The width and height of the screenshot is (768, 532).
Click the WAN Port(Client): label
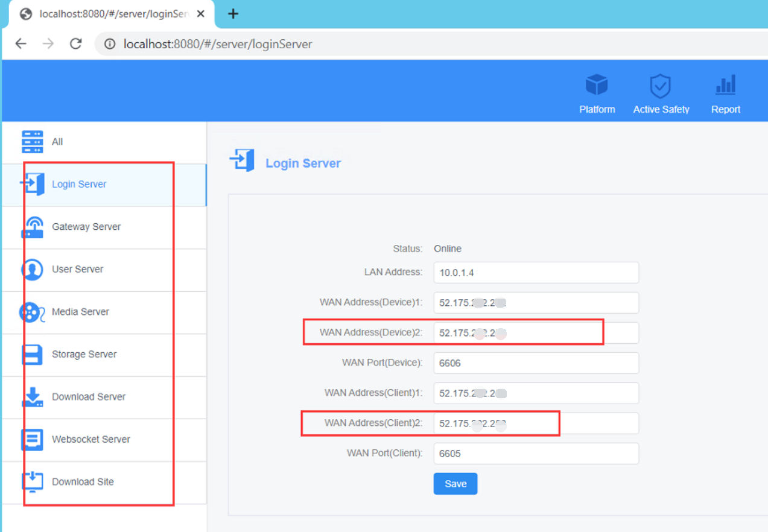385,453
